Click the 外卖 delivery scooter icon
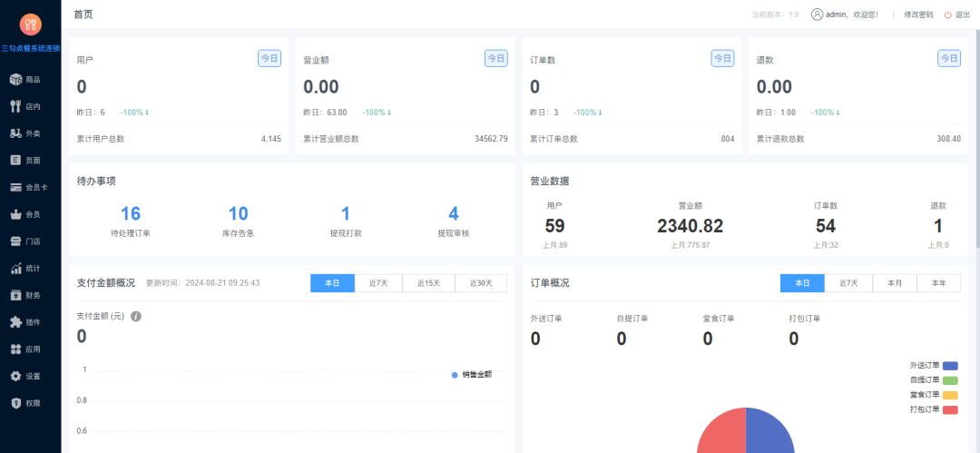This screenshot has width=980, height=453. click(15, 133)
